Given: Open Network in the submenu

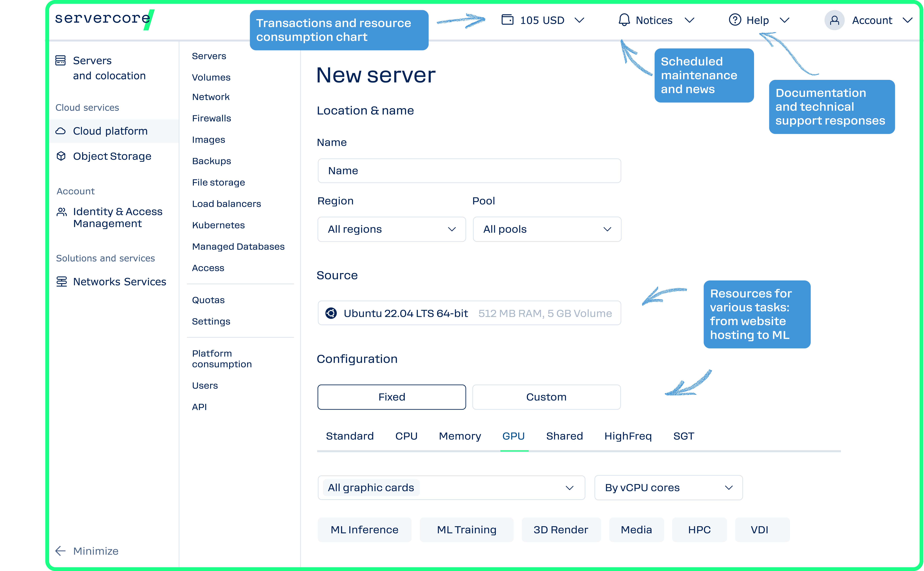Looking at the screenshot, I should tap(211, 97).
